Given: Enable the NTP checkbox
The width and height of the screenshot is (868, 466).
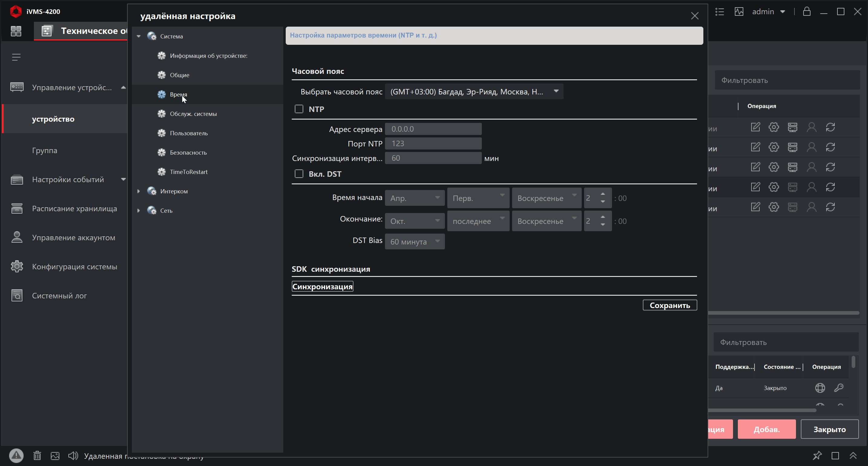Looking at the screenshot, I should pos(298,109).
